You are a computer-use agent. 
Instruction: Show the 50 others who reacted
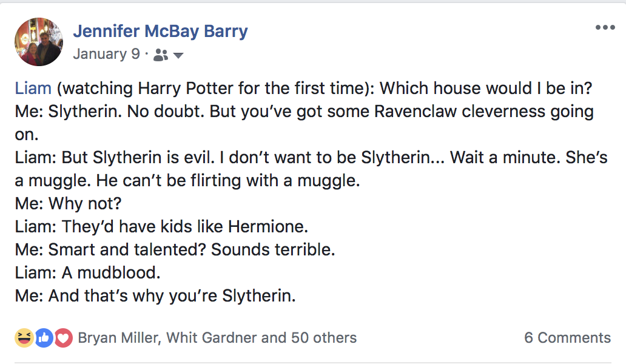coord(324,338)
